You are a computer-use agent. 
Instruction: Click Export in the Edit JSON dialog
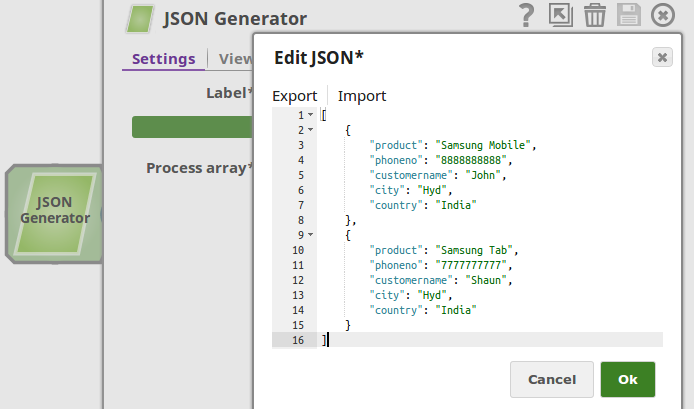[294, 96]
